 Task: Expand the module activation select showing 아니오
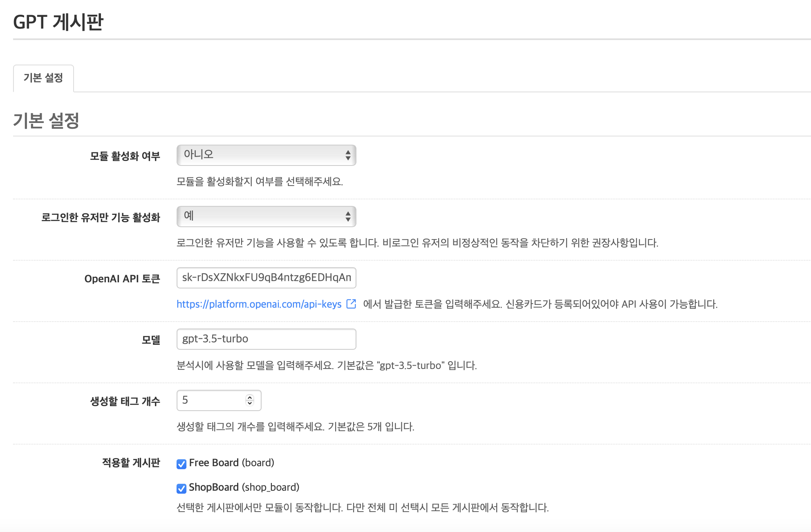266,155
